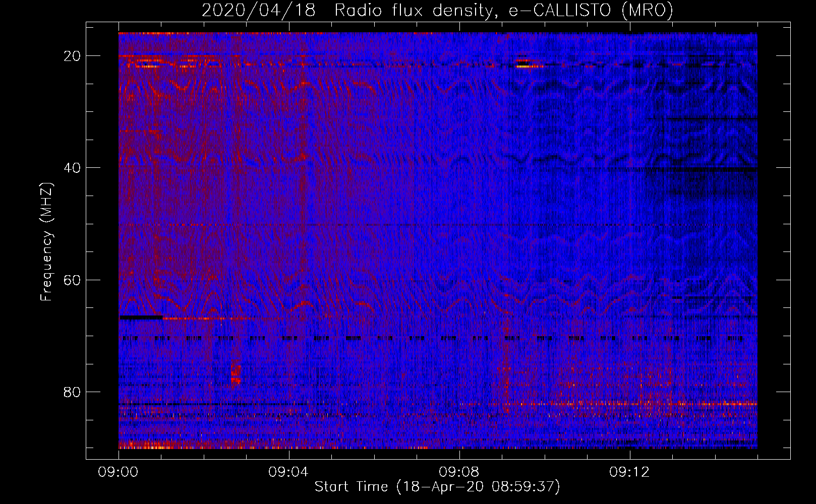Viewport: 816px width, 504px height.
Task: Click the 80 frequency tick label
Action: (73, 392)
